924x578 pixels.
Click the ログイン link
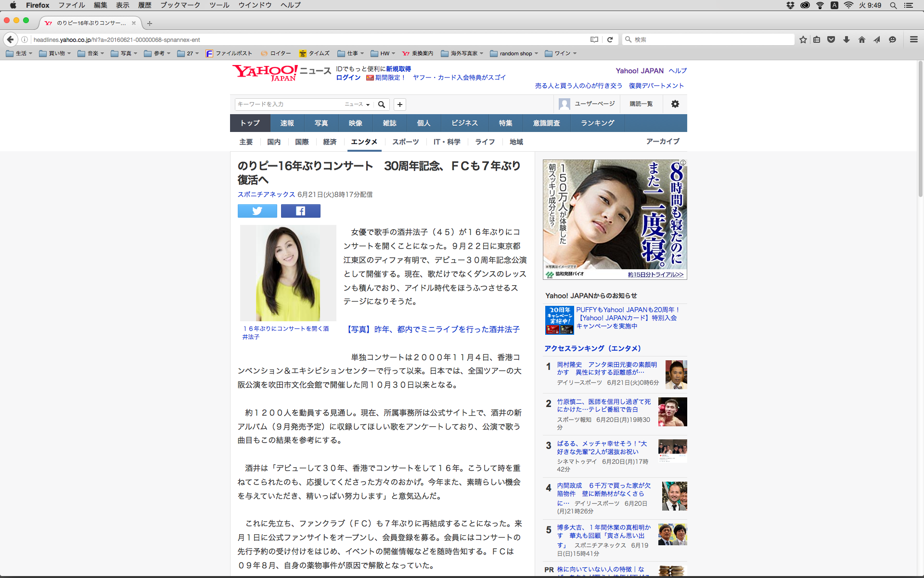[348, 78]
